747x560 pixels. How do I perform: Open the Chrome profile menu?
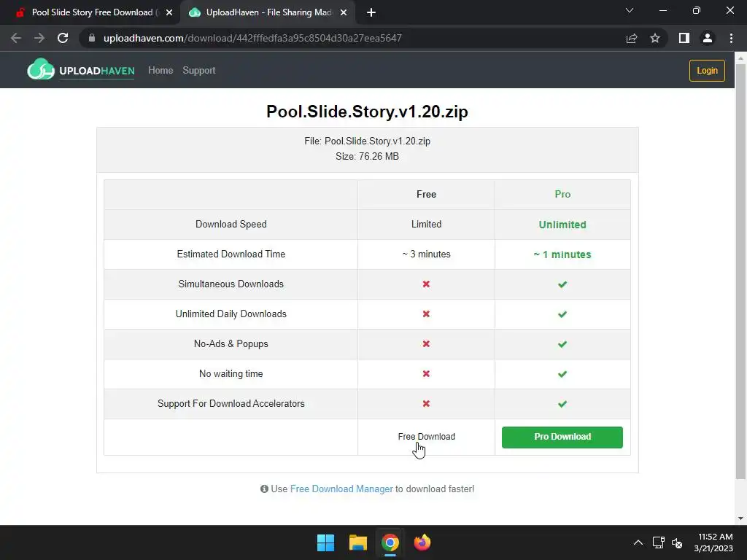pos(708,38)
